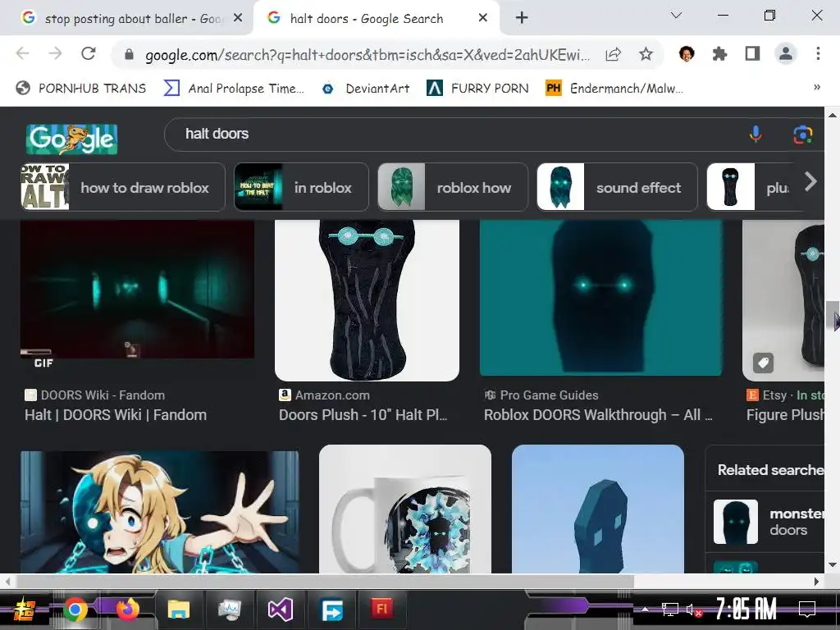Open the DeviantArt bookmark
840x630 pixels.
click(365, 89)
